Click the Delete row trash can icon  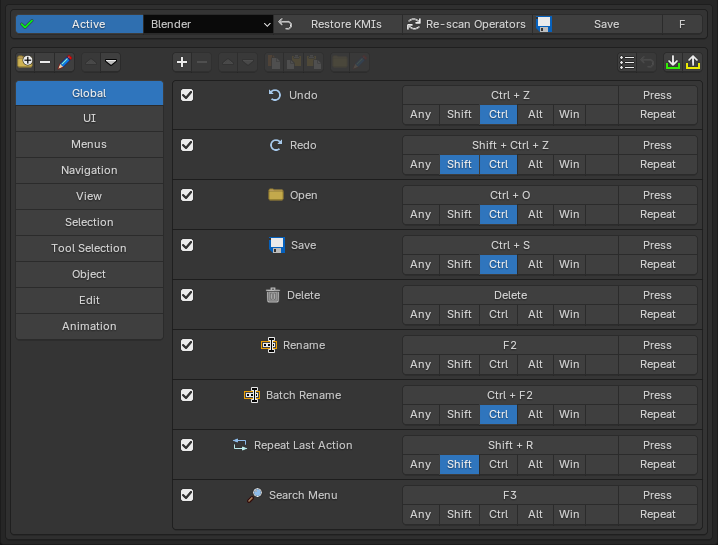(273, 295)
